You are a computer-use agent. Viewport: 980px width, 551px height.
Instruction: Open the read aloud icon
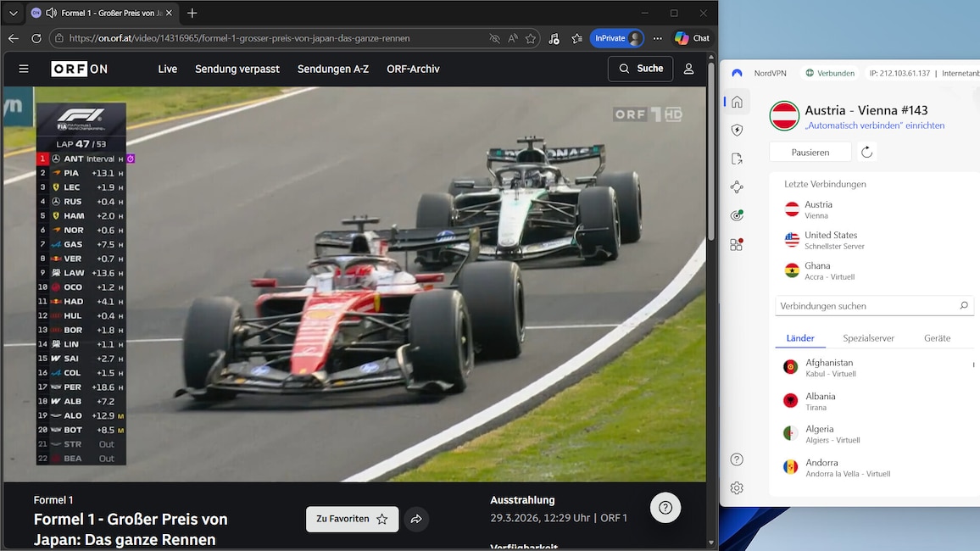(x=513, y=38)
